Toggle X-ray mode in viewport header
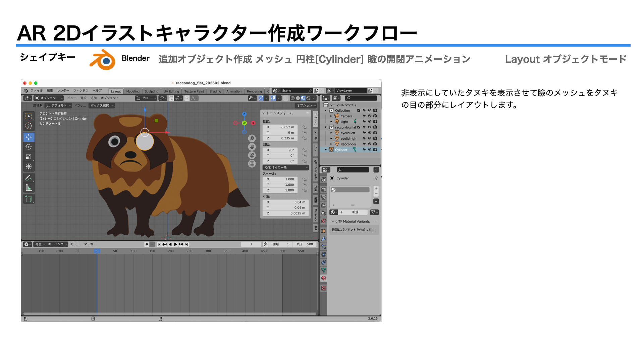Screen dimensions: 644x362 click(285, 98)
